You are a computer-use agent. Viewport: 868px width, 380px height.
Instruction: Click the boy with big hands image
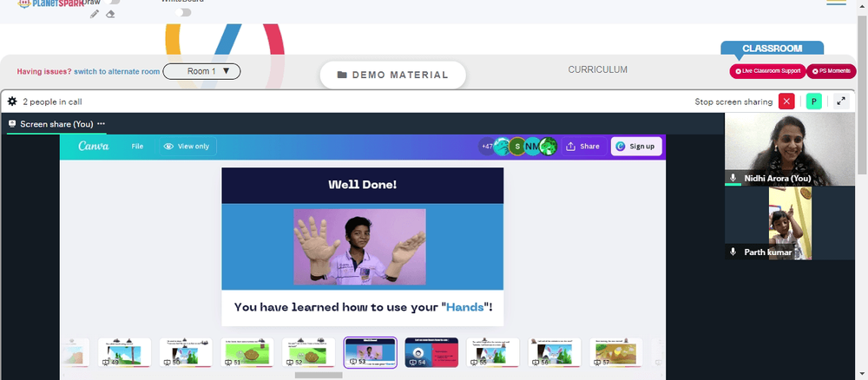[359, 246]
